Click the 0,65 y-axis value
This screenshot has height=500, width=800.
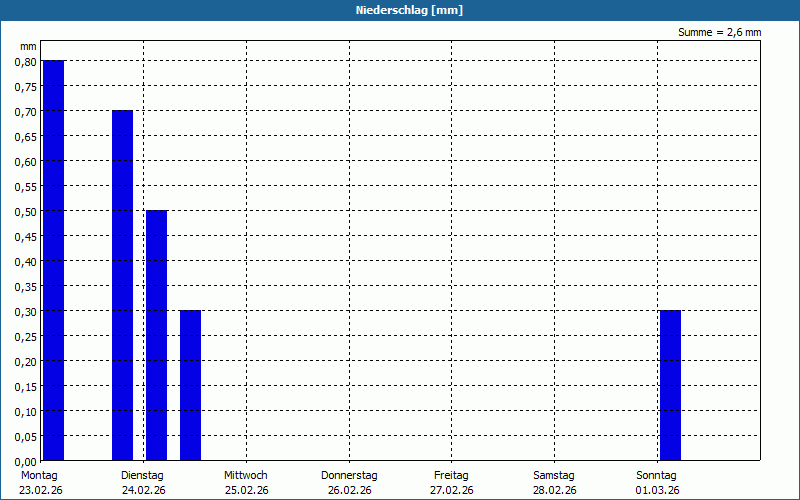tap(26, 137)
